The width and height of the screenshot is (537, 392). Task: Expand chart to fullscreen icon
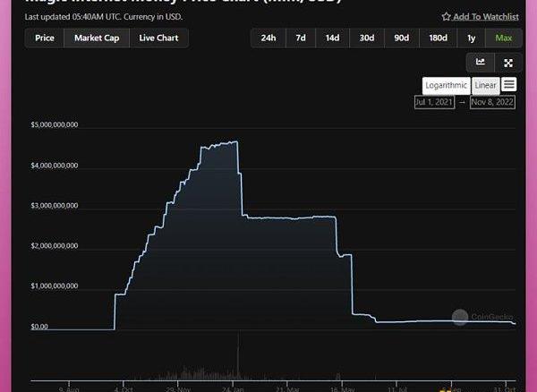[508, 63]
